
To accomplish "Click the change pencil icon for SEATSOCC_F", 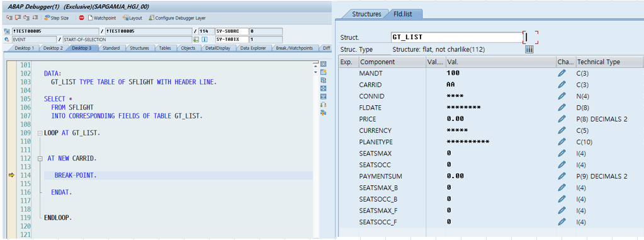I will (x=562, y=222).
